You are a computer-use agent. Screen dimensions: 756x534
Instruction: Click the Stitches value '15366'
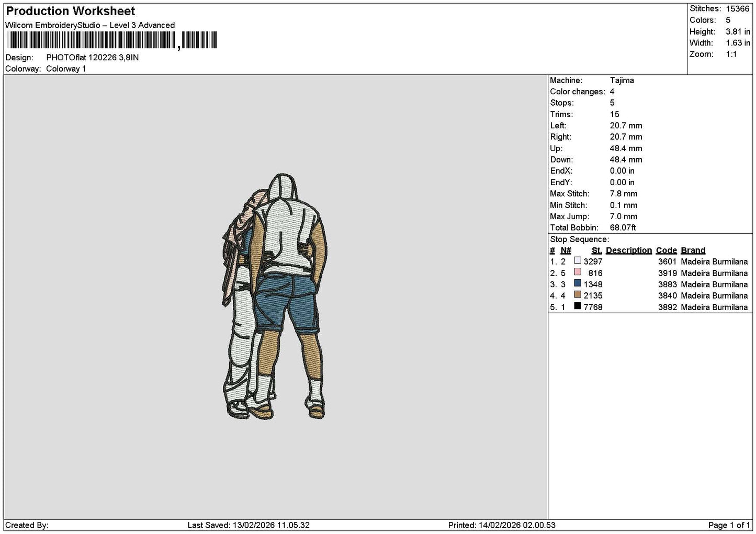[738, 9]
